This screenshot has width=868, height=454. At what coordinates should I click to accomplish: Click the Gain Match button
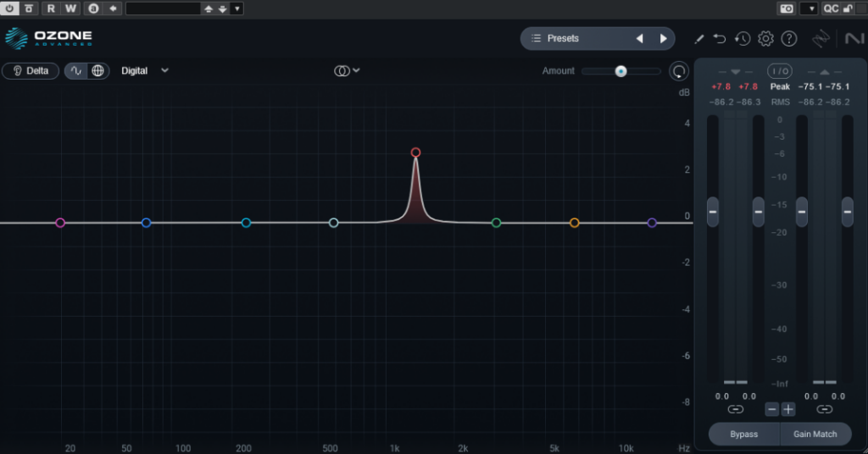pyautogui.click(x=815, y=435)
